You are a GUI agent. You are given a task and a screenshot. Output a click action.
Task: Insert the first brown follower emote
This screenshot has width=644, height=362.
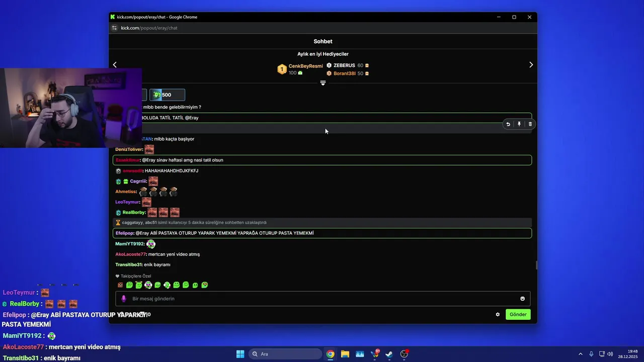[x=120, y=285]
